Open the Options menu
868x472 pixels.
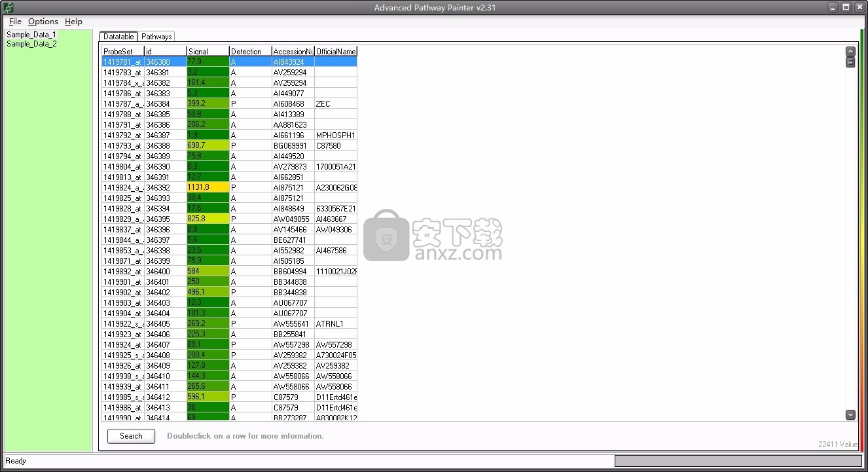click(43, 22)
